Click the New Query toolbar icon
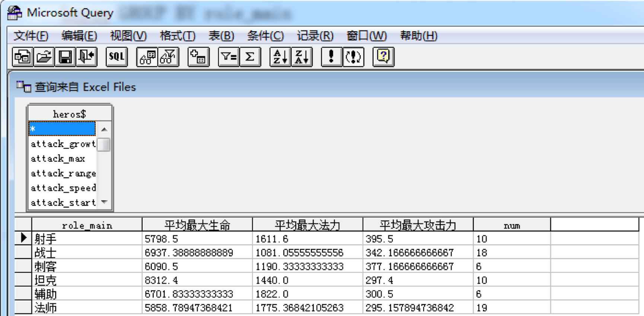 coord(23,57)
